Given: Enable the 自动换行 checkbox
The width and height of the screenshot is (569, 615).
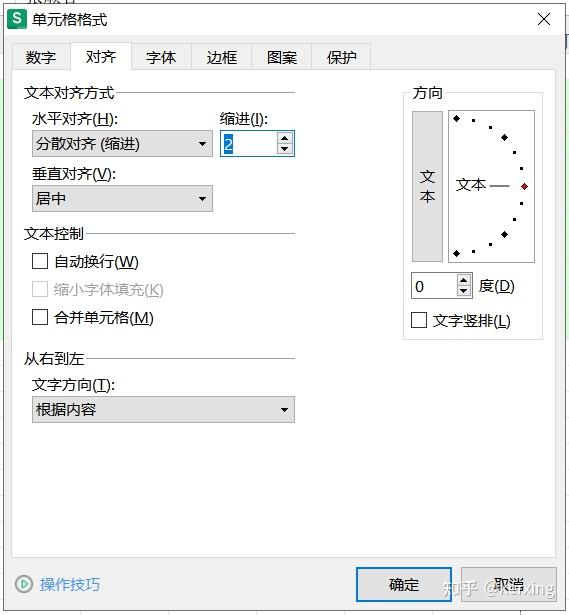Looking at the screenshot, I should pos(40,261).
